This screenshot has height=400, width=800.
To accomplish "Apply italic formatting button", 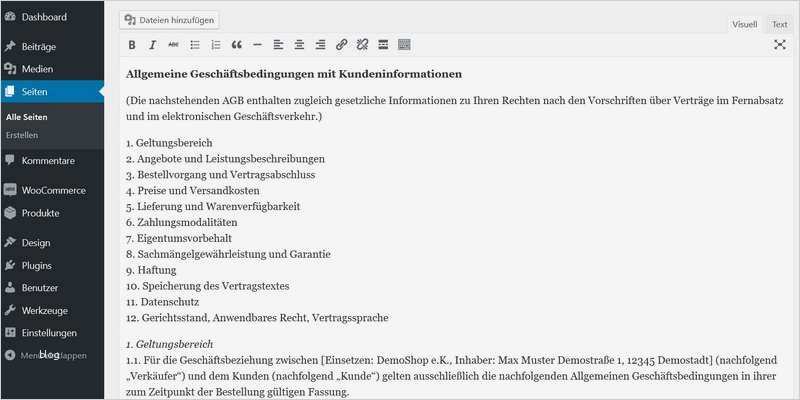I will pos(153,45).
